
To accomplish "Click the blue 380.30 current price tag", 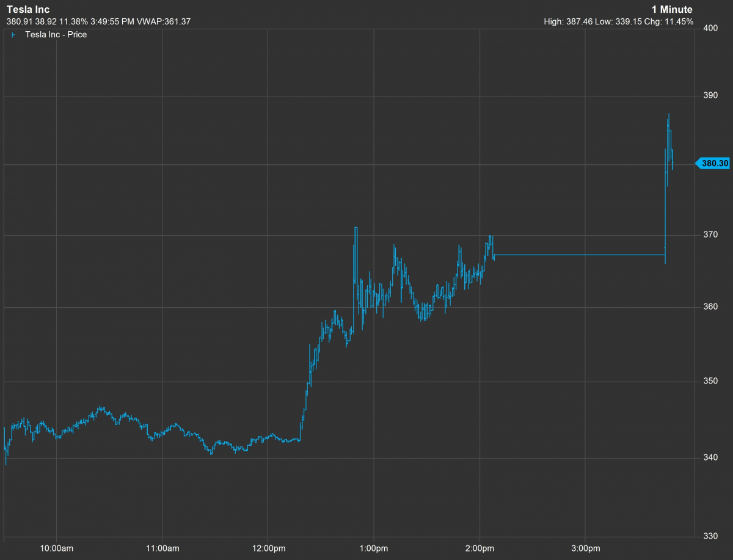I will tap(713, 163).
